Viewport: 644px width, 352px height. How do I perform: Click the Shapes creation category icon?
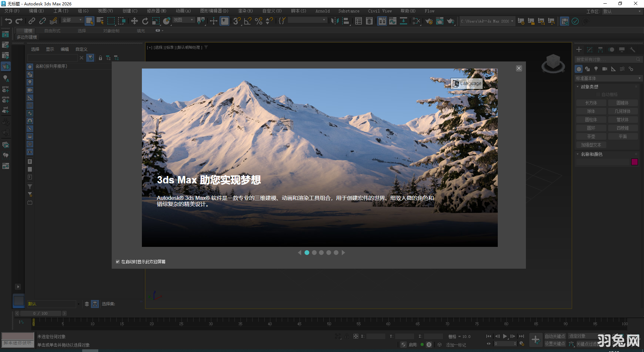[x=587, y=69]
